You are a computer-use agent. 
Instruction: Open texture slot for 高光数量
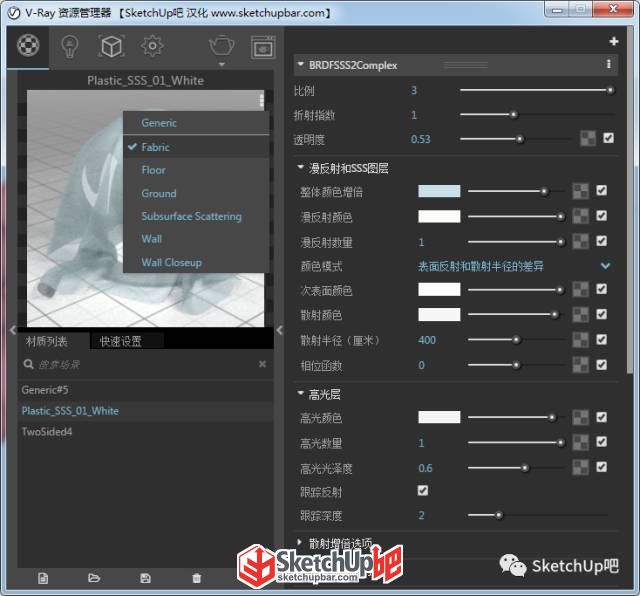point(580,442)
